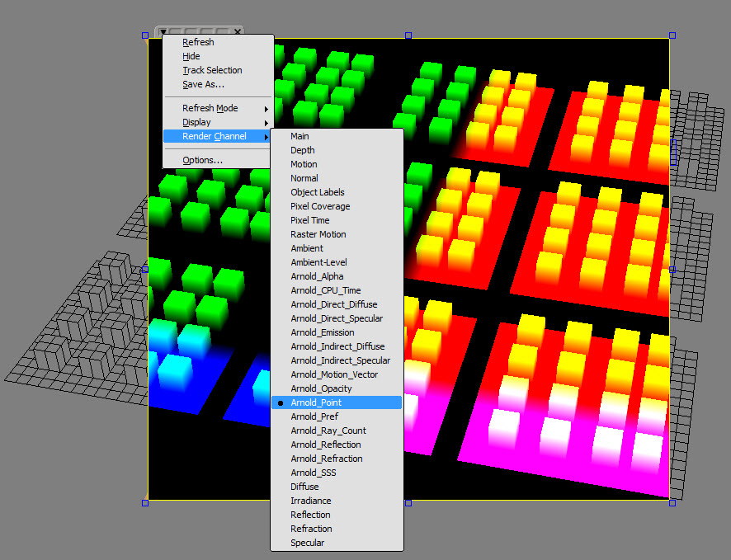This screenshot has height=560, width=731.
Task: Open Options... from the menu
Action: (202, 160)
